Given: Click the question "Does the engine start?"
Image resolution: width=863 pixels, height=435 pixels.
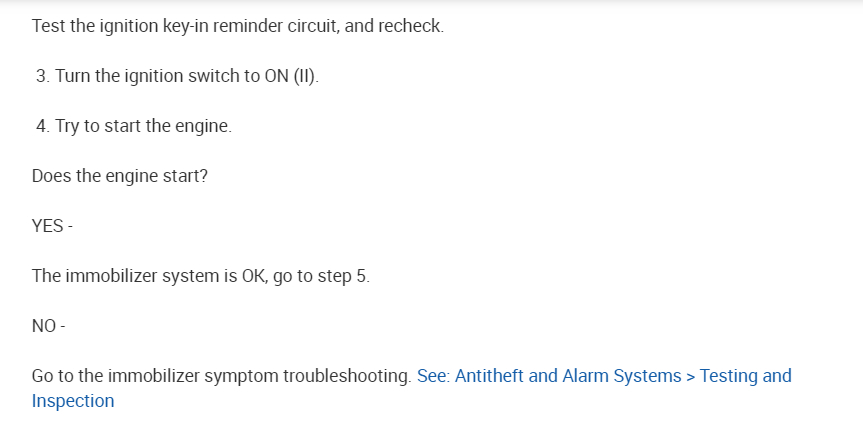Looking at the screenshot, I should (120, 176).
